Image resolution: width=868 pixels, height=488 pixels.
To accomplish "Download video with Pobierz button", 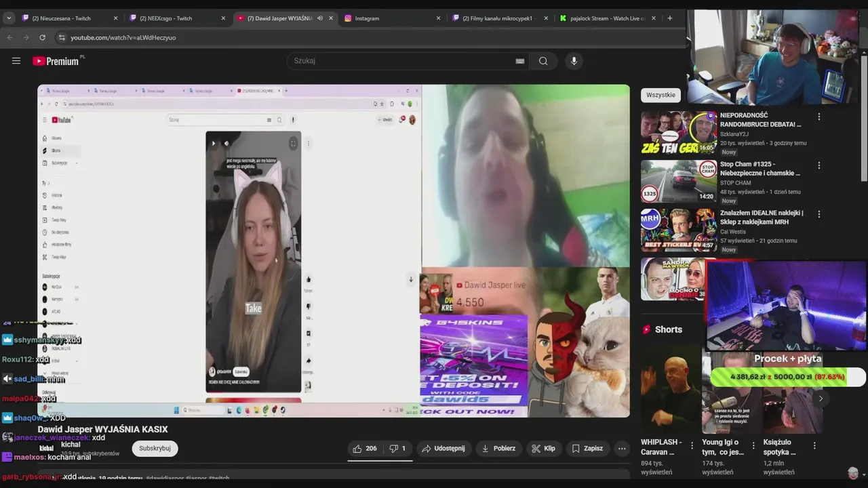I will [498, 449].
